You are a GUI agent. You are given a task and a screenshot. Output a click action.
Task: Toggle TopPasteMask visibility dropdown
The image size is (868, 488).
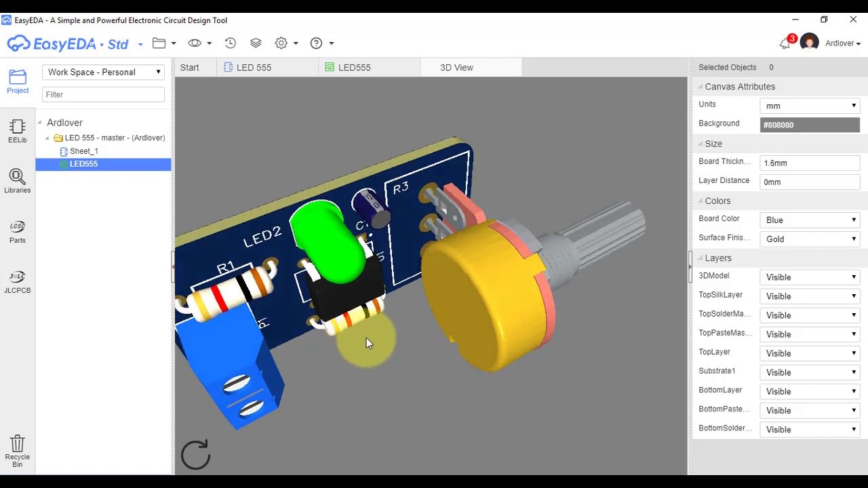pos(810,333)
